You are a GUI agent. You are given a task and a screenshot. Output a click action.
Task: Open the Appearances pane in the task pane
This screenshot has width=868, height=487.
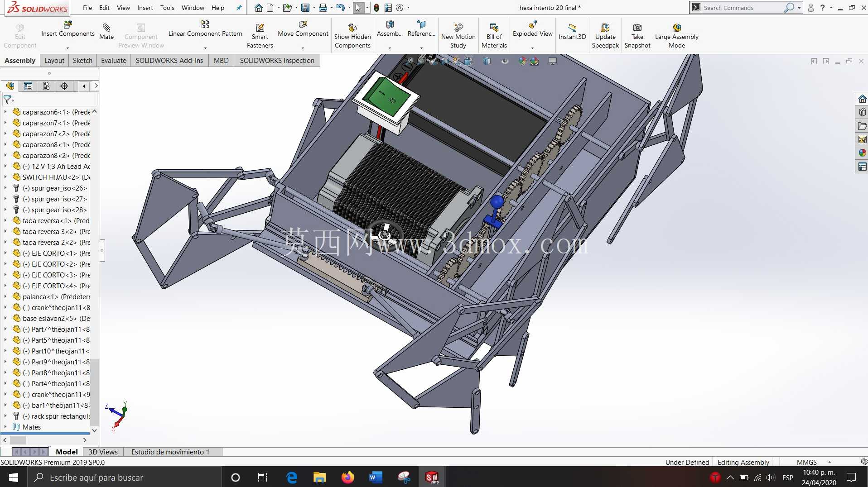(x=862, y=153)
